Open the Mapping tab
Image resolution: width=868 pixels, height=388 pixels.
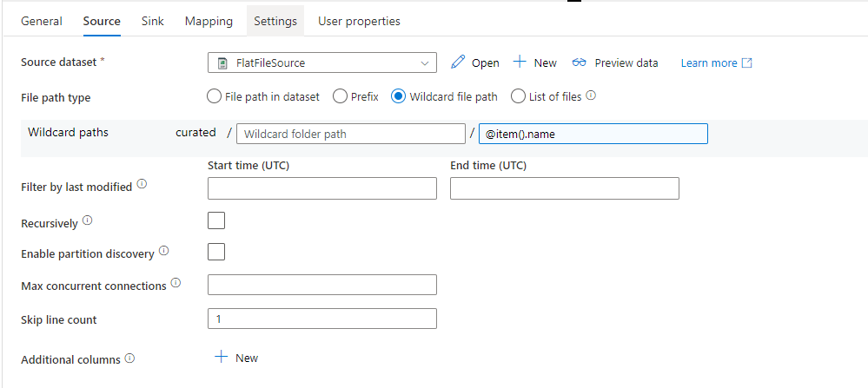[209, 21]
